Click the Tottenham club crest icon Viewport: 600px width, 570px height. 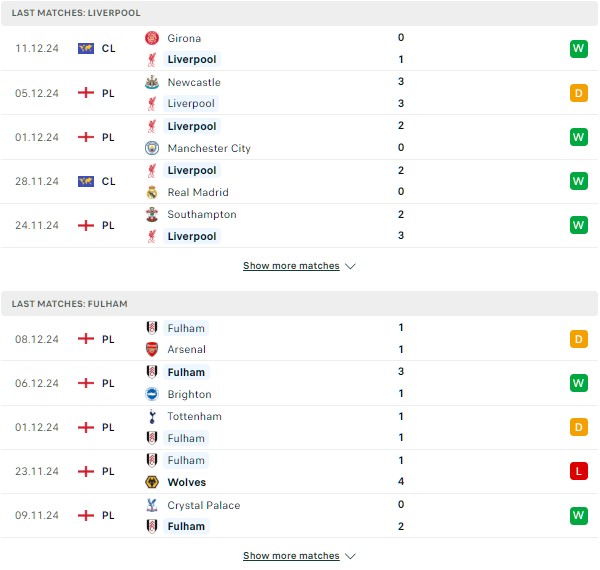tap(152, 416)
